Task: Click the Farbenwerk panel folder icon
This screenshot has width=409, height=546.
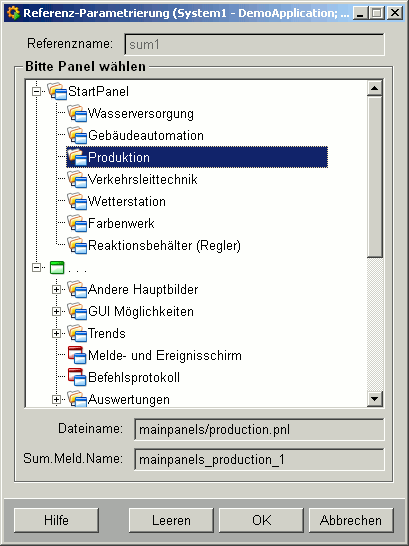Action: pos(77,223)
